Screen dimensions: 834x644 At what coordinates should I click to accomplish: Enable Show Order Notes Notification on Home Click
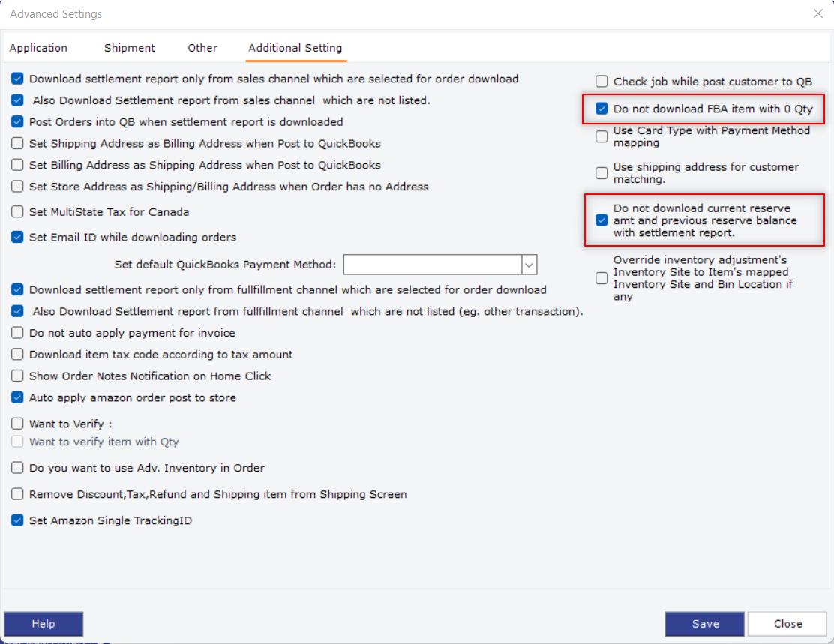(17, 376)
